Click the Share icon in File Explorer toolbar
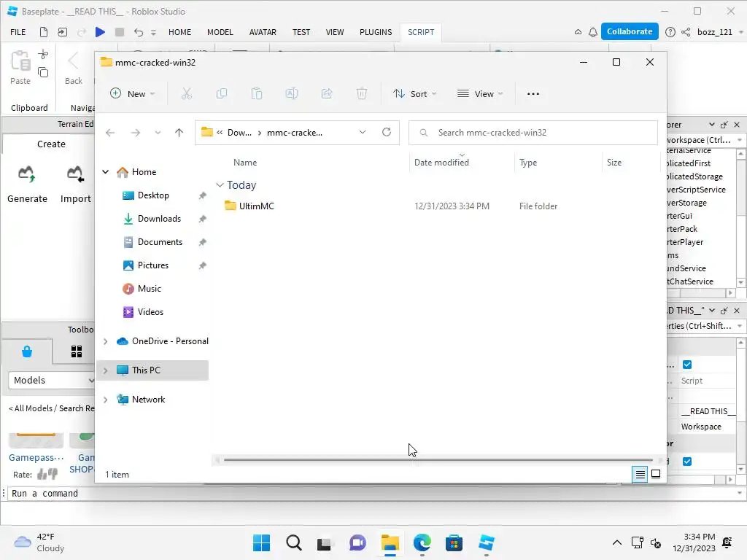747x560 pixels. 327,94
